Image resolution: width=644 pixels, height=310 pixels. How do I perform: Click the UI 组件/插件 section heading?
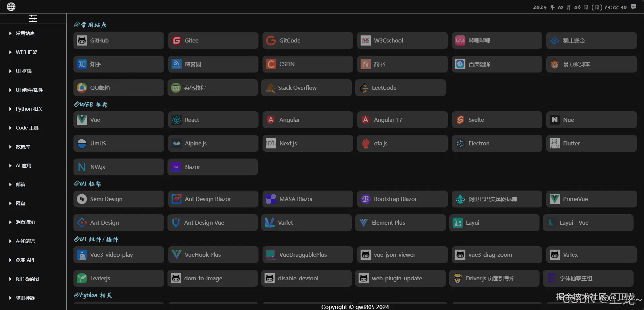coord(96,239)
